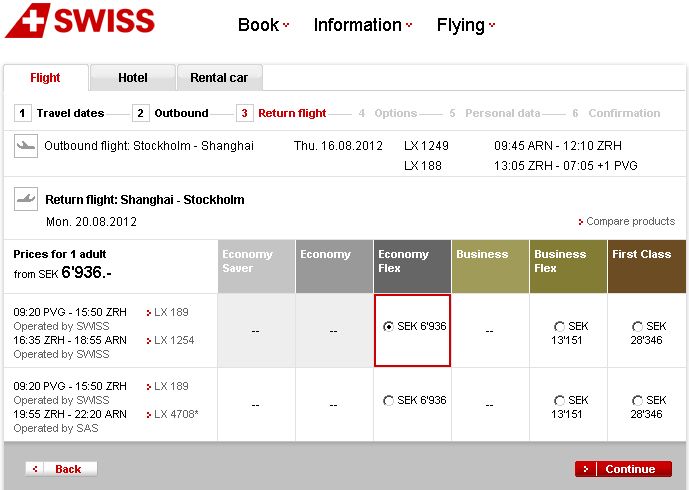Click the arrow icon beside LX 1254
This screenshot has height=490, width=689.
click(149, 341)
